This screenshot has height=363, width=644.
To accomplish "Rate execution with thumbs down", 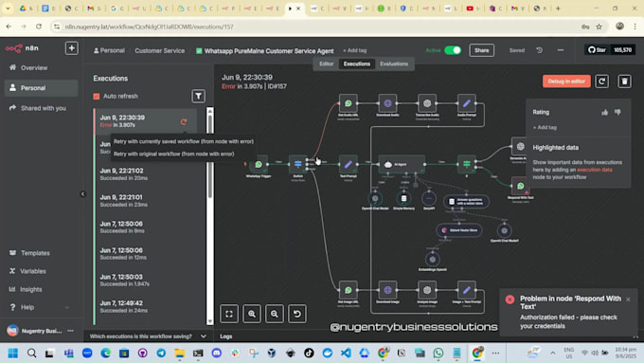I will point(617,112).
